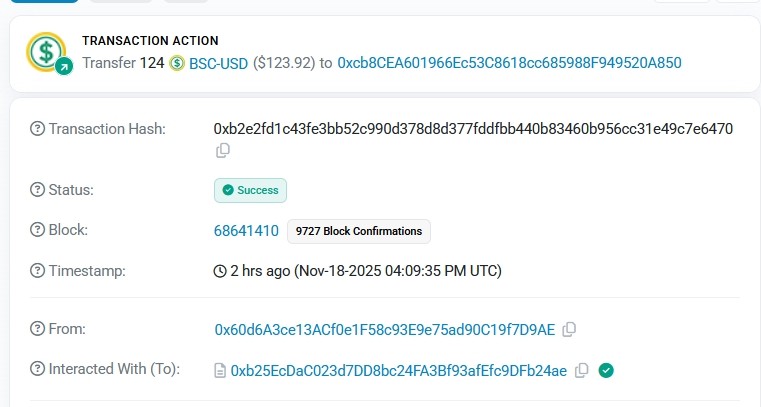Copy the transaction hash
This screenshot has height=407, width=761.
[223, 150]
